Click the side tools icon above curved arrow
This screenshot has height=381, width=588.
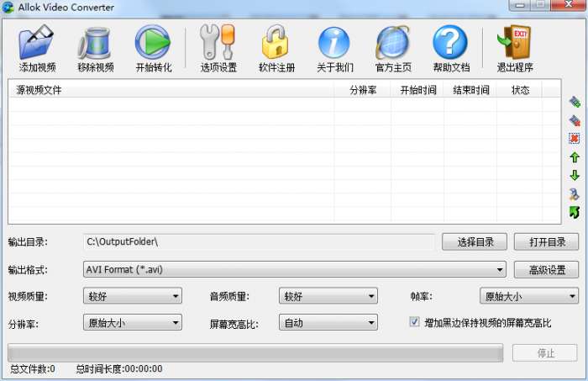click(x=575, y=194)
